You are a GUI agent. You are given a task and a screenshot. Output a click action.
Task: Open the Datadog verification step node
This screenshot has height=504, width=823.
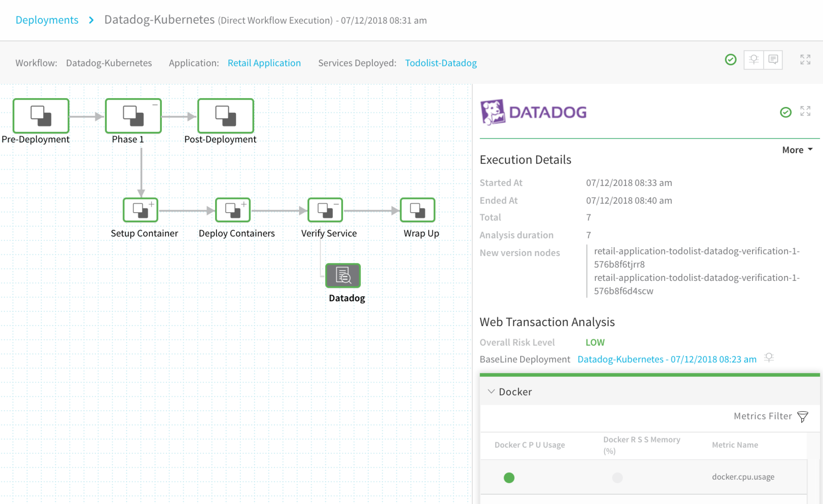(343, 276)
